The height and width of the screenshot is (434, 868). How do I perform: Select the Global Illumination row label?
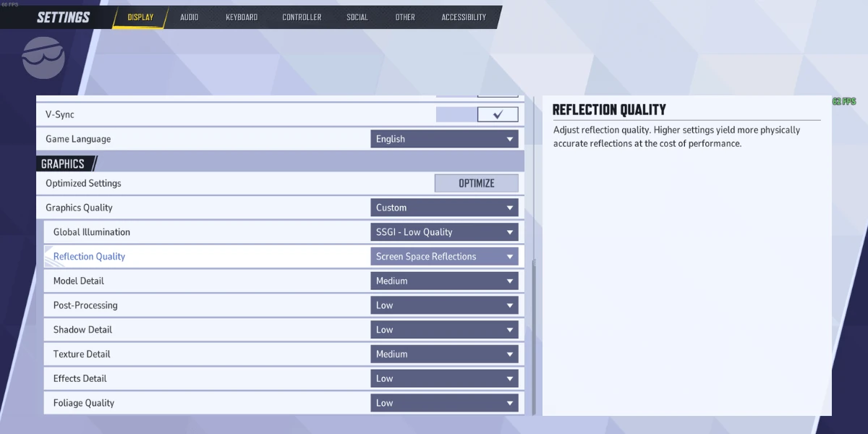(92, 232)
